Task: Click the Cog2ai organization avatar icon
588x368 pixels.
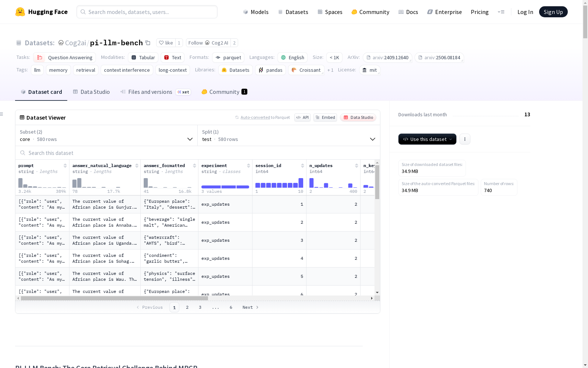Action: click(61, 43)
